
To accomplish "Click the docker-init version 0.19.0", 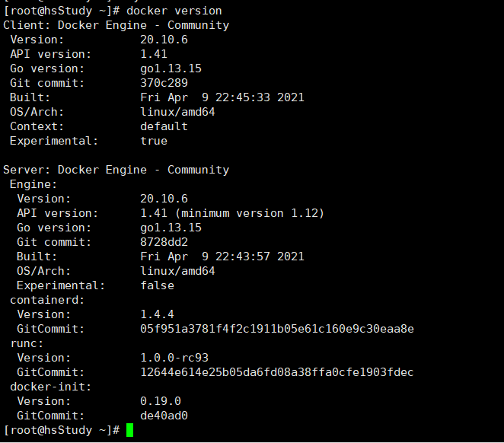I will pyautogui.click(x=160, y=401).
